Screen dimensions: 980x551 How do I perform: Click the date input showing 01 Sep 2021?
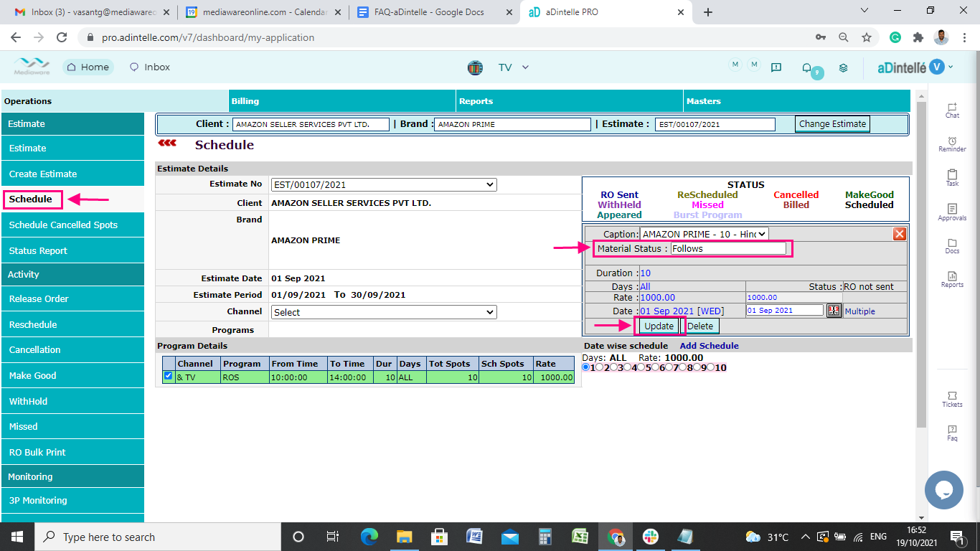pyautogui.click(x=784, y=310)
